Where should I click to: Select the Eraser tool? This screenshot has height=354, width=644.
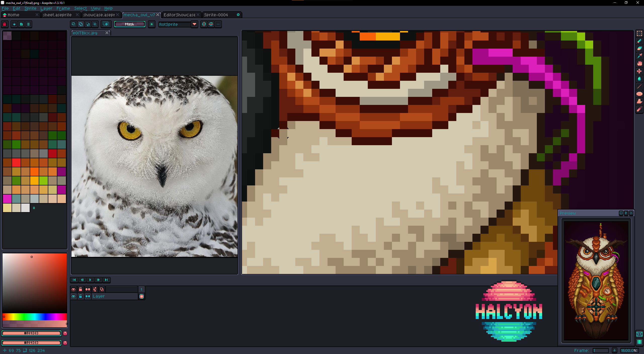coord(639,49)
